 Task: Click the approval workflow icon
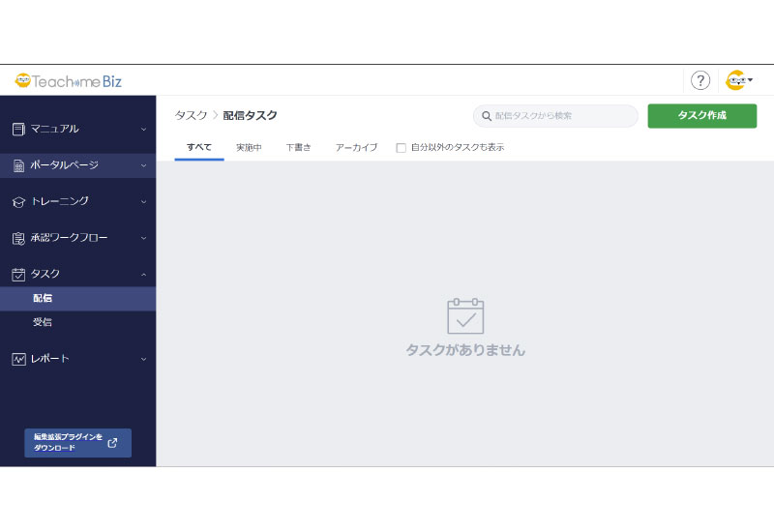pyautogui.click(x=18, y=238)
